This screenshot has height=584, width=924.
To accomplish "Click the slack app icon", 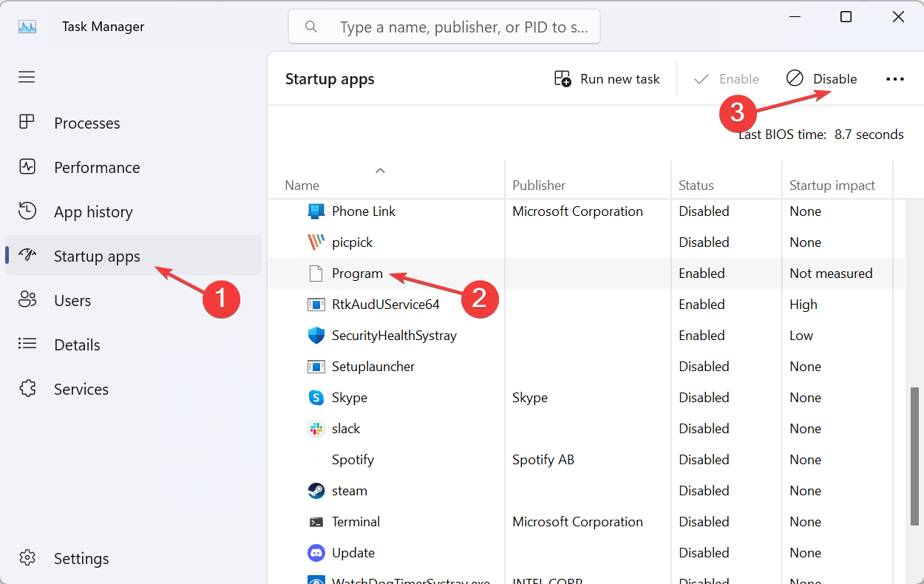I will pos(316,429).
